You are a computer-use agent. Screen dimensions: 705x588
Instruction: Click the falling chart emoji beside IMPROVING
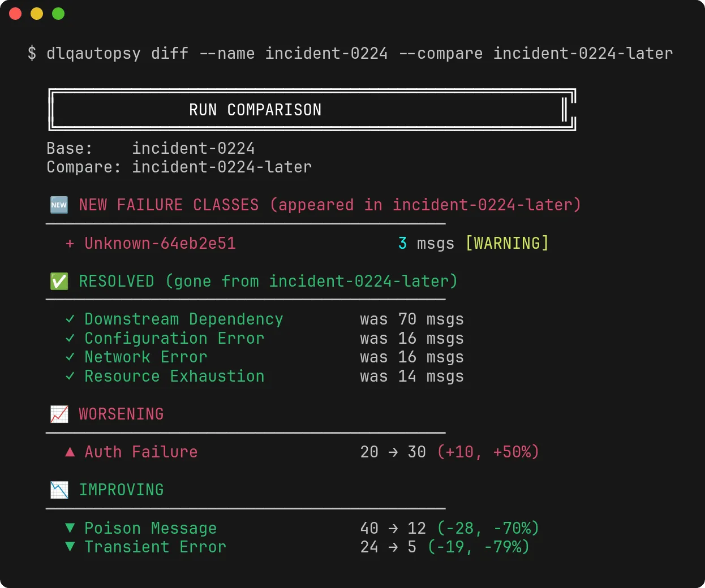(x=59, y=490)
